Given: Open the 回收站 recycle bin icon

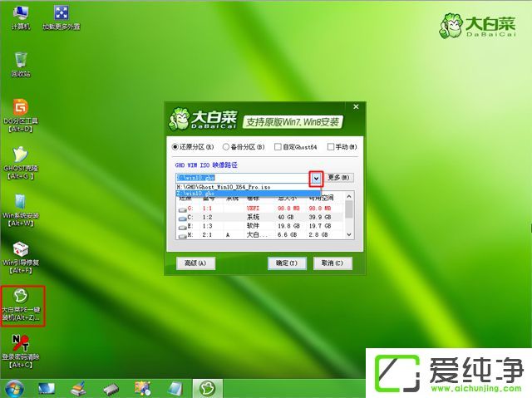Looking at the screenshot, I should click(x=20, y=61).
